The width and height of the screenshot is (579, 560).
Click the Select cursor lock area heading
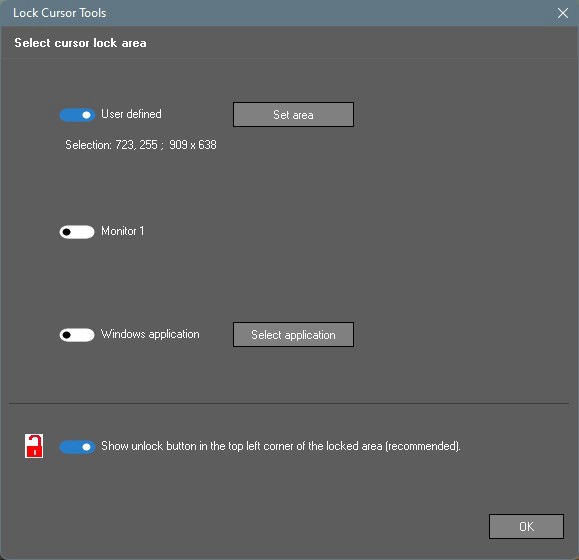click(80, 43)
